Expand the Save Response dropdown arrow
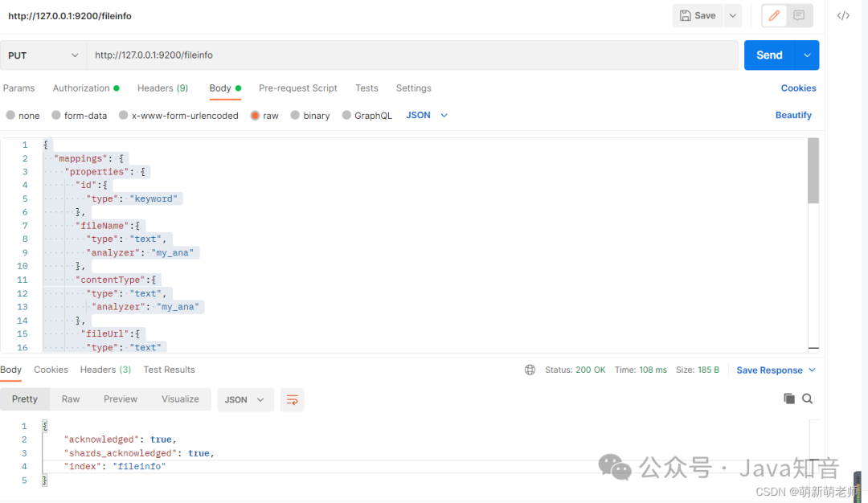Screen dimensions: 868x503 pyautogui.click(x=812, y=370)
